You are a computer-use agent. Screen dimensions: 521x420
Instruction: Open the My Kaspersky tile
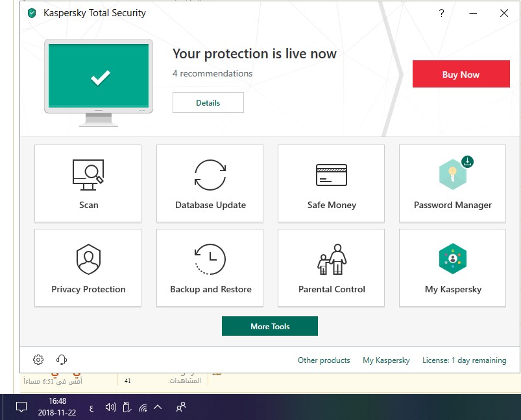pos(452,268)
